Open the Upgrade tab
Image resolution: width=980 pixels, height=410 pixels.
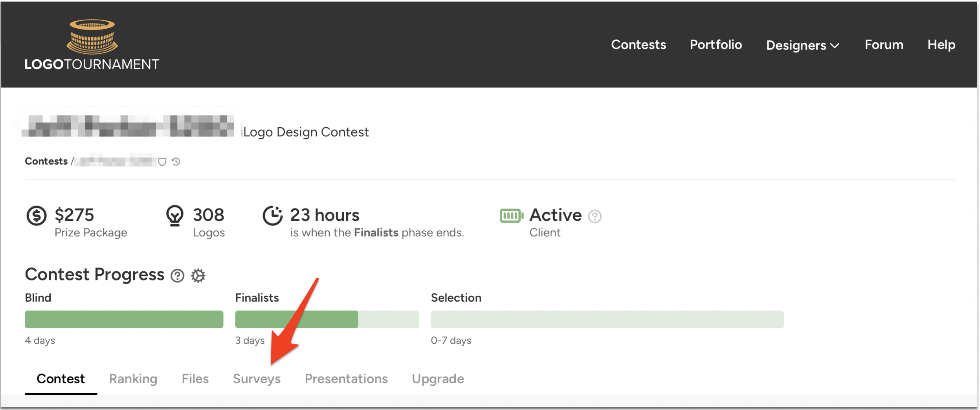pyautogui.click(x=438, y=379)
